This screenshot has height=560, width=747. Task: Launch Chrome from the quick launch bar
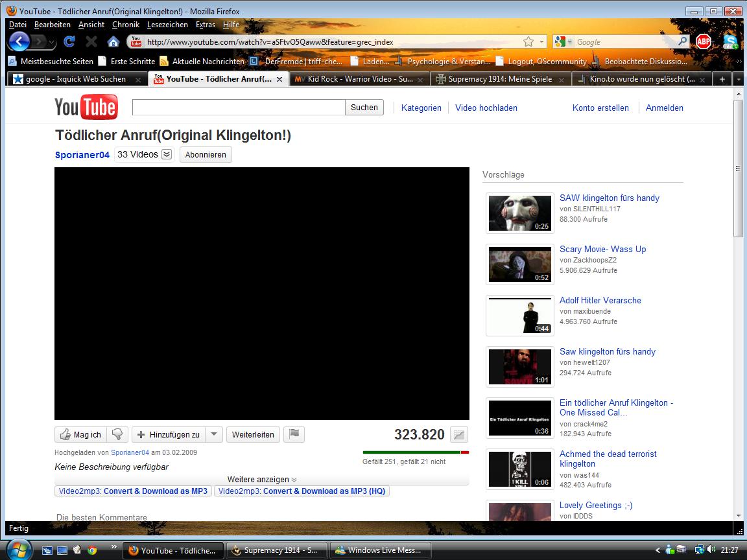click(92, 550)
